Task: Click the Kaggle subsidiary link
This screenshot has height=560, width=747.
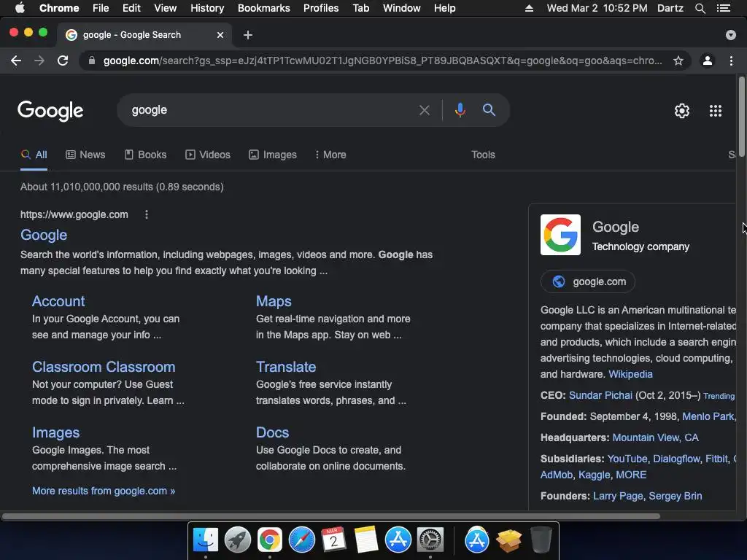Action: point(594,475)
